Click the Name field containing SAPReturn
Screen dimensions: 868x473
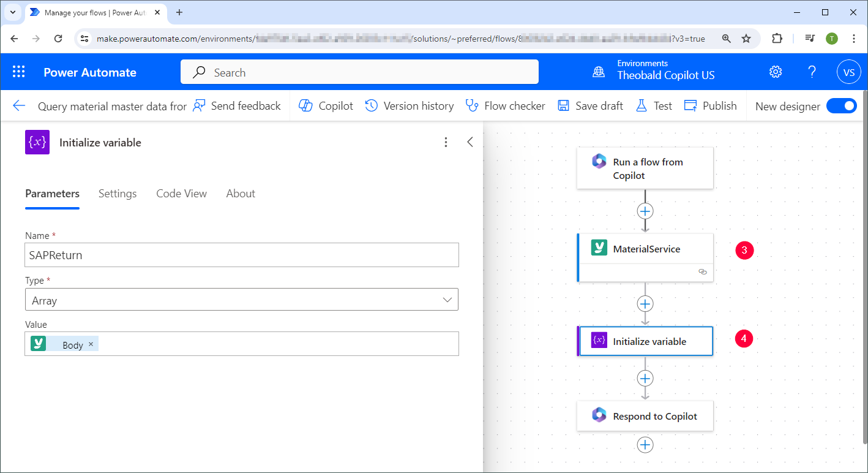tap(242, 255)
